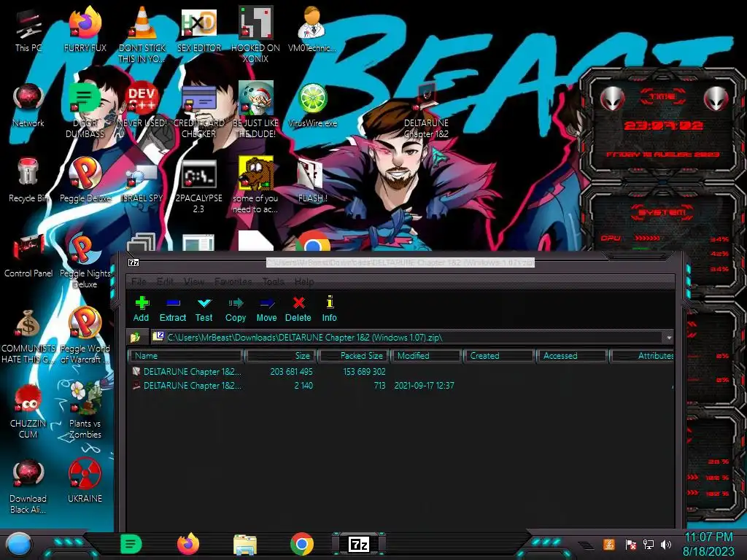747x560 pixels.
Task: Click the HOOKED ON XONIX desktop icon
Action: pos(255,34)
